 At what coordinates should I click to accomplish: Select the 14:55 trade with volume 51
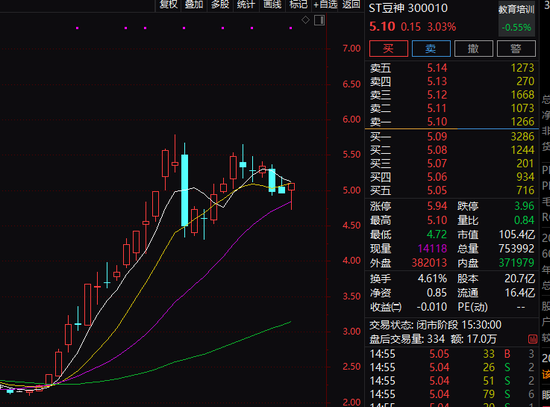pos(452,381)
